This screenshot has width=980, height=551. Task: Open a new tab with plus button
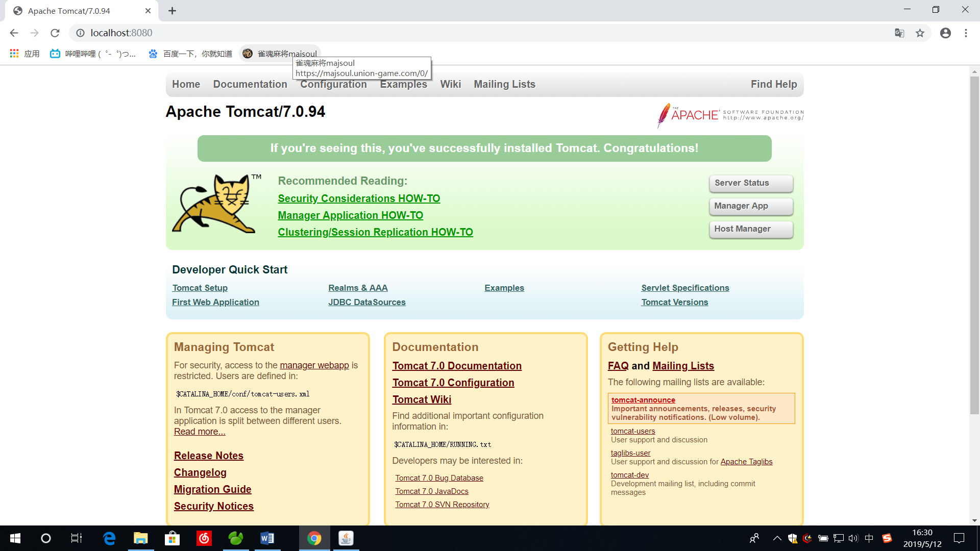pos(173,11)
